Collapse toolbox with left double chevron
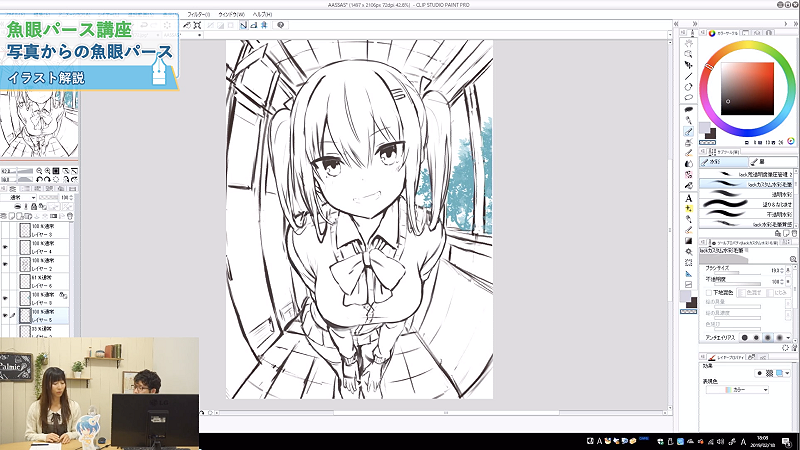Viewport: 800px width, 450px height. [x=677, y=24]
